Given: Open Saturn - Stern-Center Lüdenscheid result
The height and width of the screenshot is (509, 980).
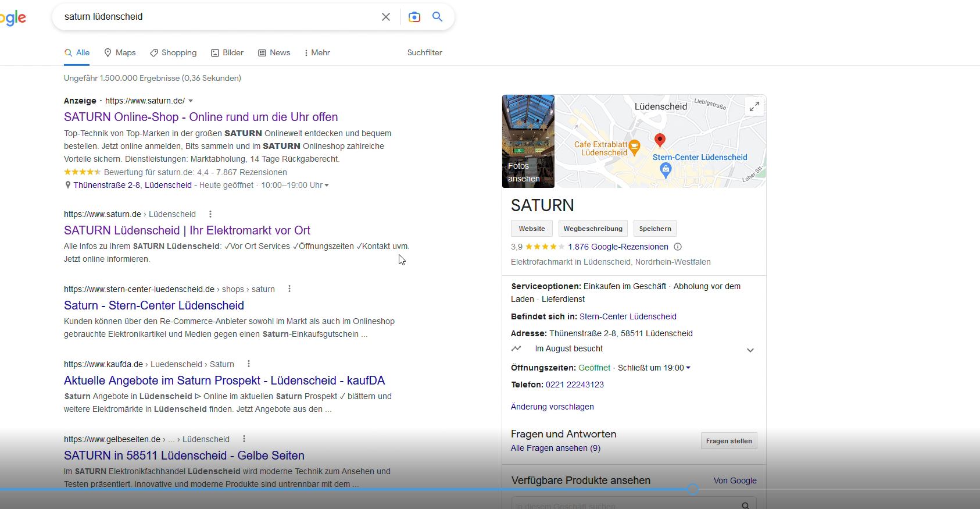Looking at the screenshot, I should click(x=154, y=305).
